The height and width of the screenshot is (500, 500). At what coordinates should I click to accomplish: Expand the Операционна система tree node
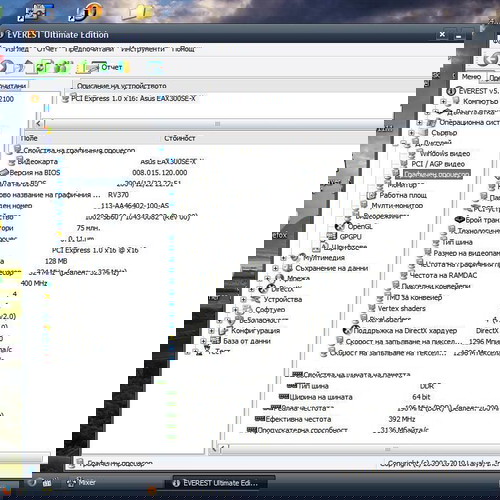click(420, 122)
